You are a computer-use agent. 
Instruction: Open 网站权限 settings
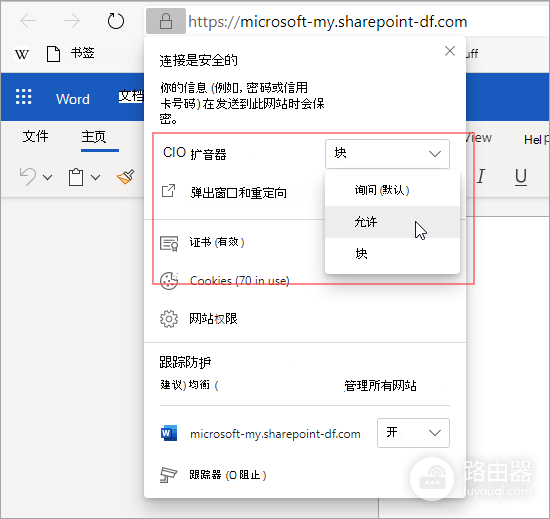(x=213, y=318)
